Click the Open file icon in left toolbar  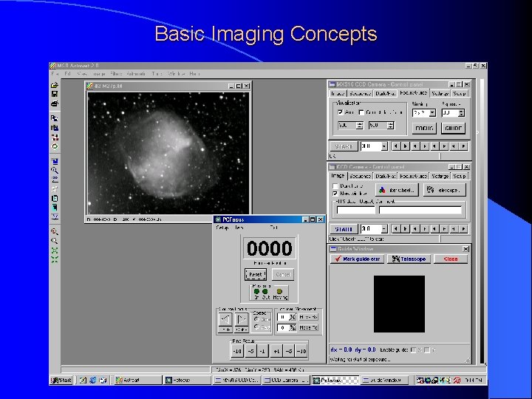[x=55, y=86]
